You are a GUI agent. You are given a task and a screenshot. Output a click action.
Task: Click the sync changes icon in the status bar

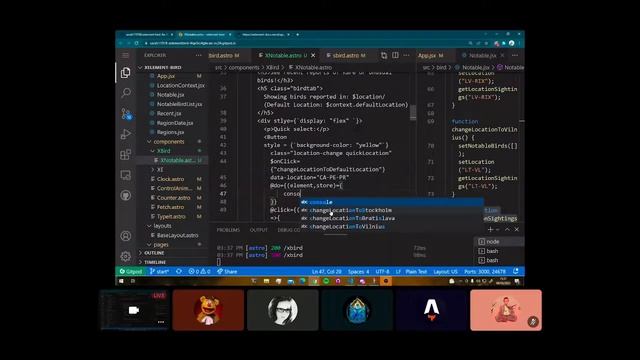pyautogui.click(x=179, y=271)
